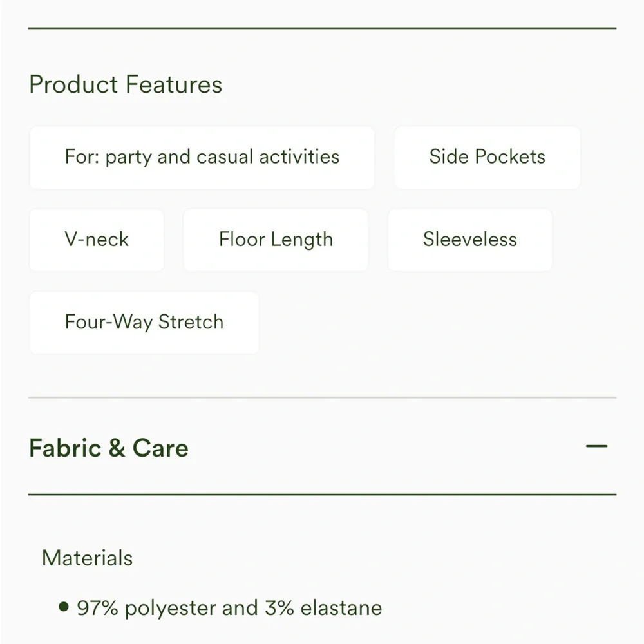The width and height of the screenshot is (644, 644).
Task: Collapse Fabric & Care with minus icon
Action: click(x=596, y=446)
